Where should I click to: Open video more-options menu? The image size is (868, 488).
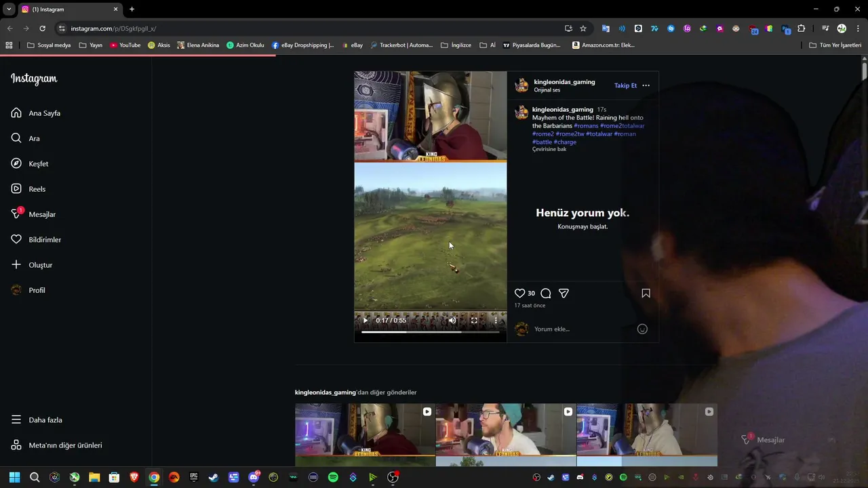(496, 321)
